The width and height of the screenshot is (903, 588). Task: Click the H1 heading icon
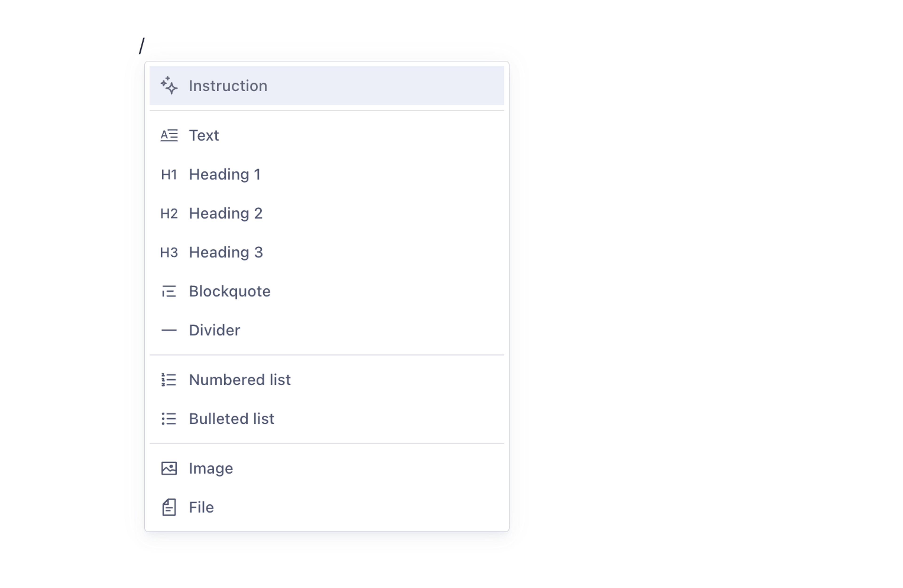[169, 175]
